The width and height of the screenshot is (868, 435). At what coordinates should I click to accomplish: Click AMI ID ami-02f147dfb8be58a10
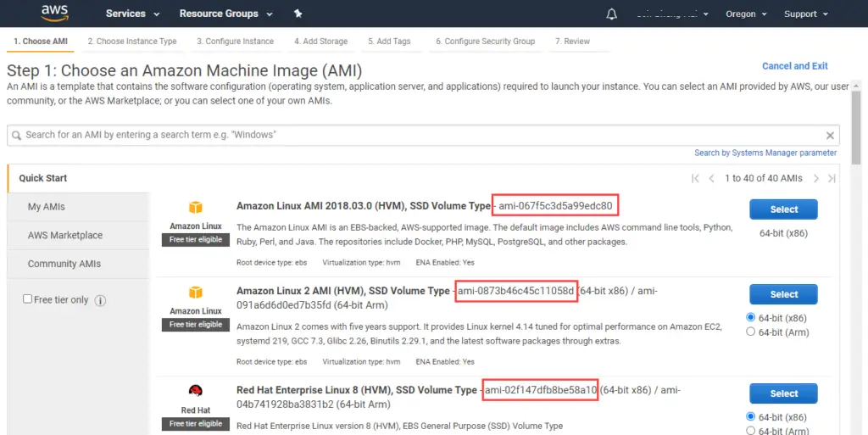pos(541,390)
